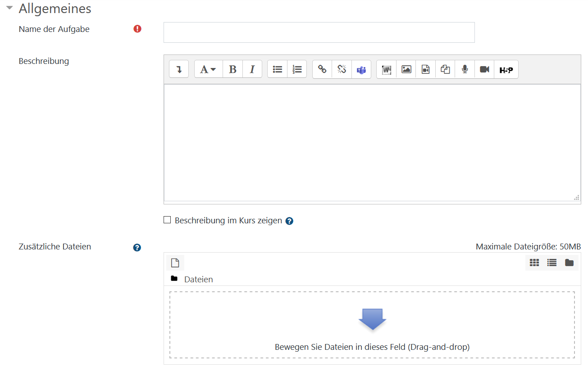Insert an unordered bullet list
588x371 pixels.
[x=278, y=69]
